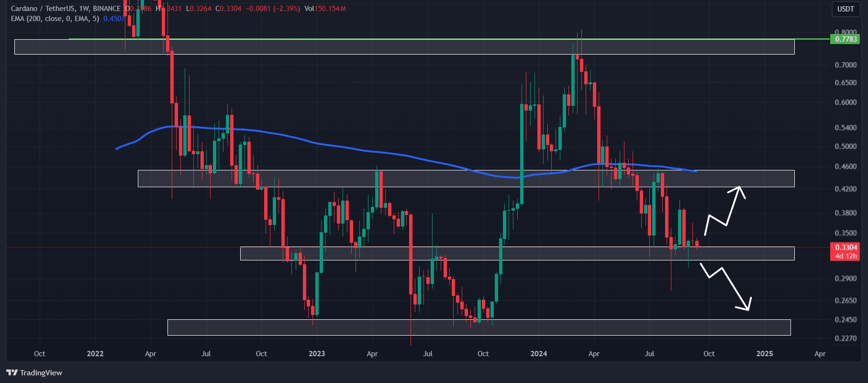Click the Cardano / TetherUS symbol title
868x383 pixels.
pos(66,9)
